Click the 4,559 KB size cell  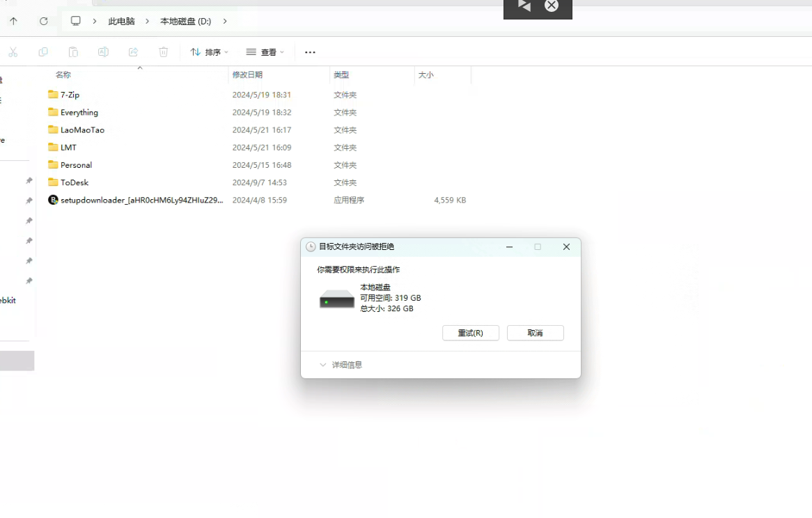point(450,201)
